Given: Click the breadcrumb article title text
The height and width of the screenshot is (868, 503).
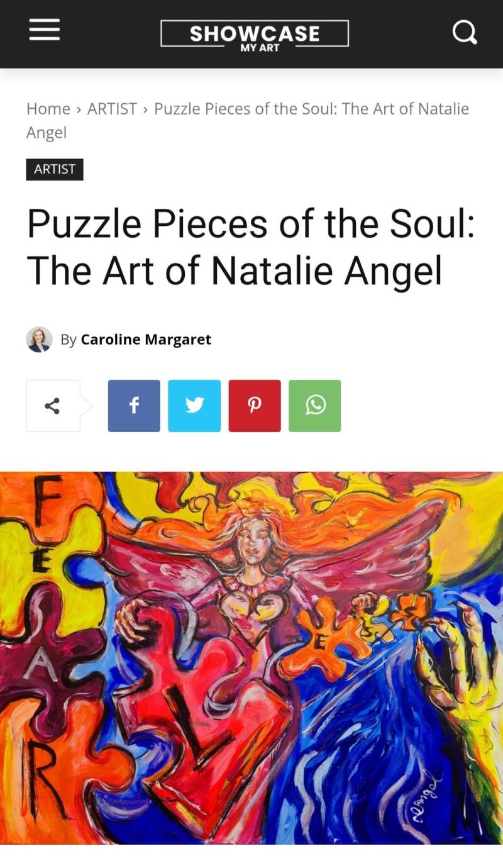Looking at the screenshot, I should pos(248,120).
